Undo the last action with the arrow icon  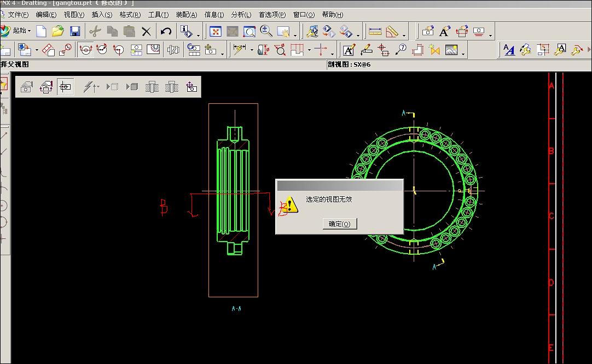pos(166,31)
